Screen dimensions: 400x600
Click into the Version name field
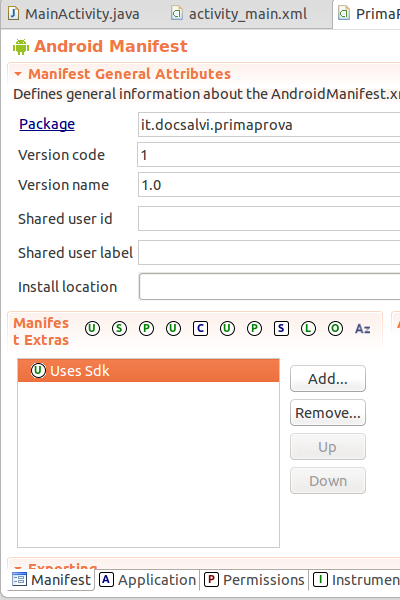tap(269, 185)
